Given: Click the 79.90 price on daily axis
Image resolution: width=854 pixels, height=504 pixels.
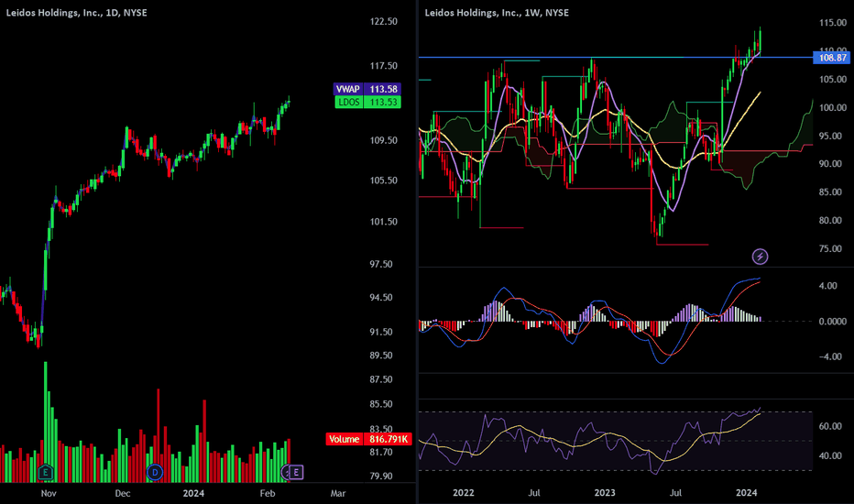Looking at the screenshot, I should click(381, 476).
